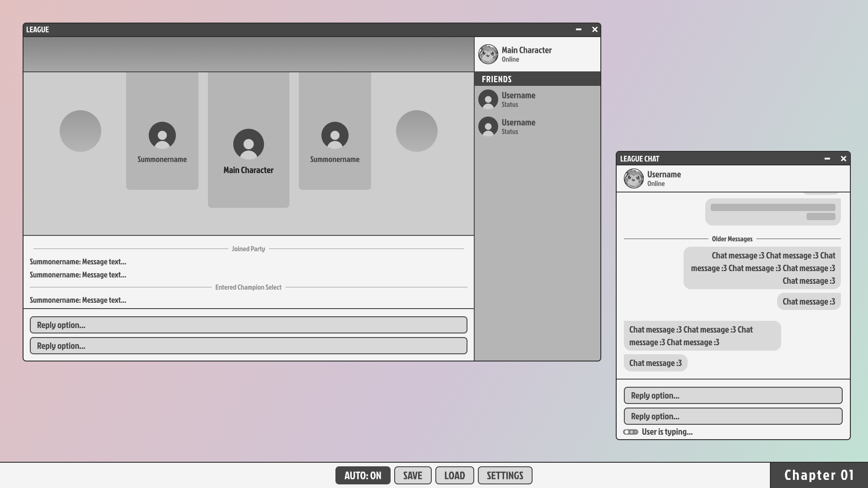Open the SETTINGS menu
The image size is (868, 488).
[x=505, y=475]
